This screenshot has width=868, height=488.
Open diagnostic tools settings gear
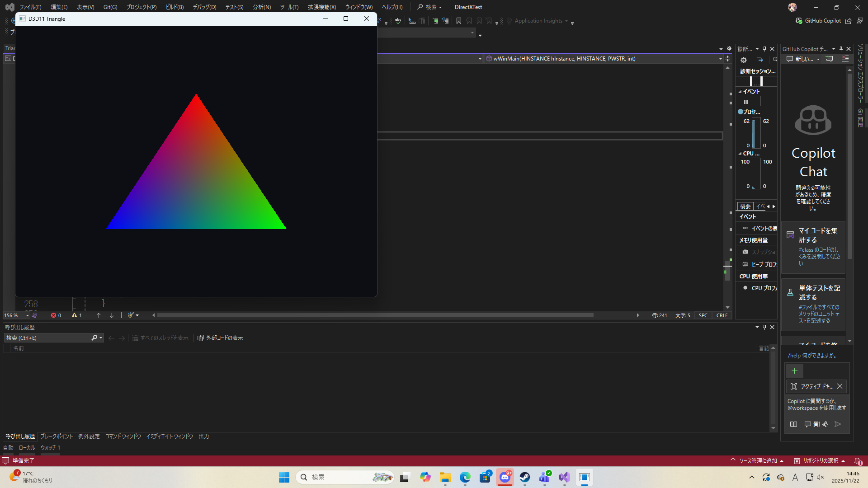[x=744, y=60]
